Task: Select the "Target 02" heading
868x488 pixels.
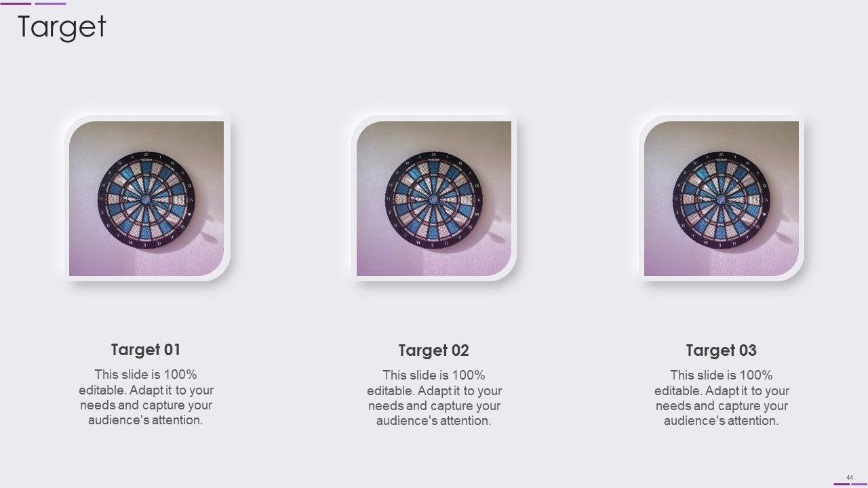Action: point(434,350)
